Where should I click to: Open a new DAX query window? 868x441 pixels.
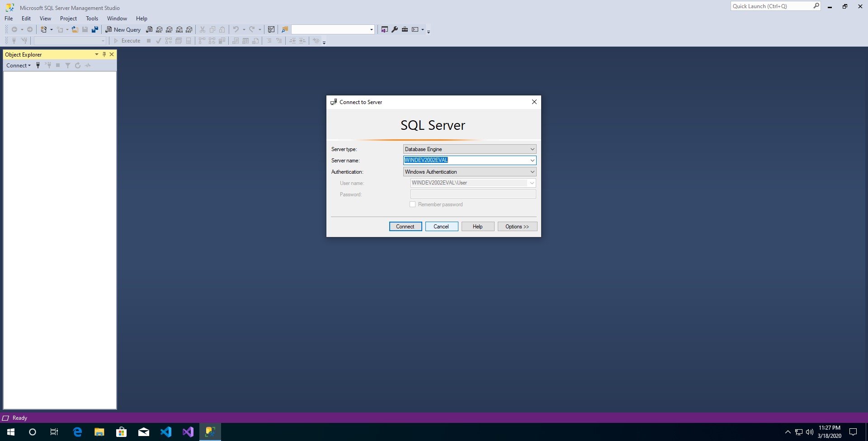(189, 29)
